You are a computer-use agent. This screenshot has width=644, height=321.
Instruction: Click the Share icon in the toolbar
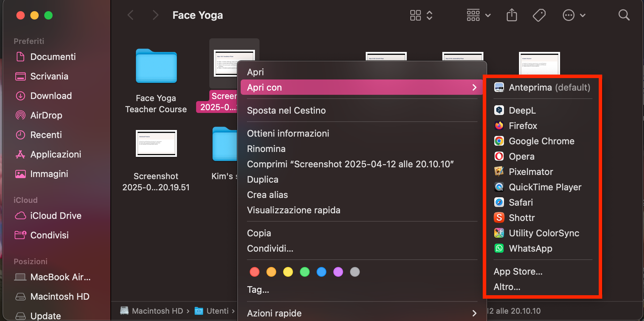click(511, 15)
